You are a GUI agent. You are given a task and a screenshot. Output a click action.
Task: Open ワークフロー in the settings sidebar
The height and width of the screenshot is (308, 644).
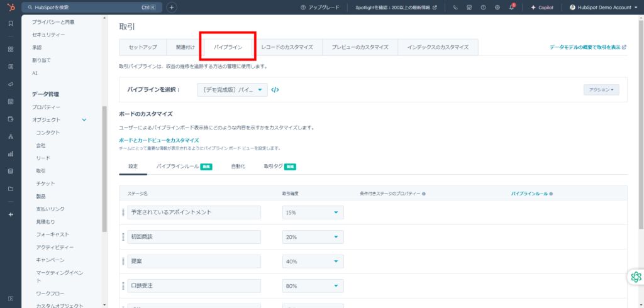[x=50, y=294]
